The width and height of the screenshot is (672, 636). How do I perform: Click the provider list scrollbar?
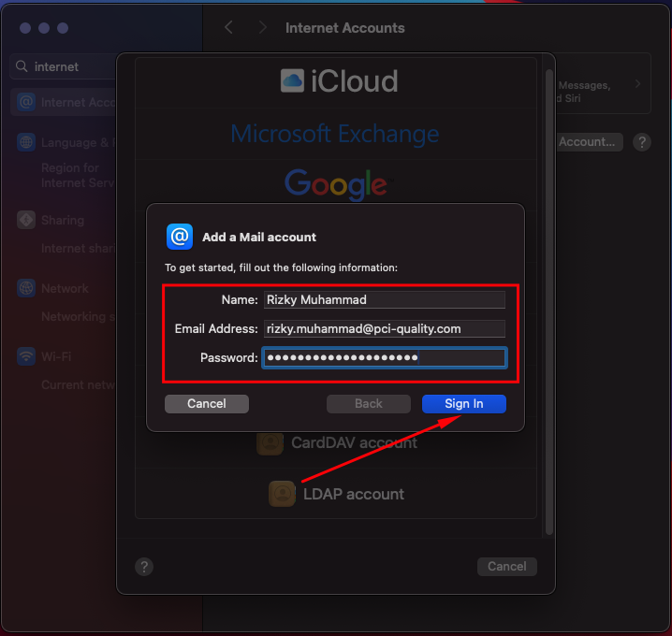[549, 302]
